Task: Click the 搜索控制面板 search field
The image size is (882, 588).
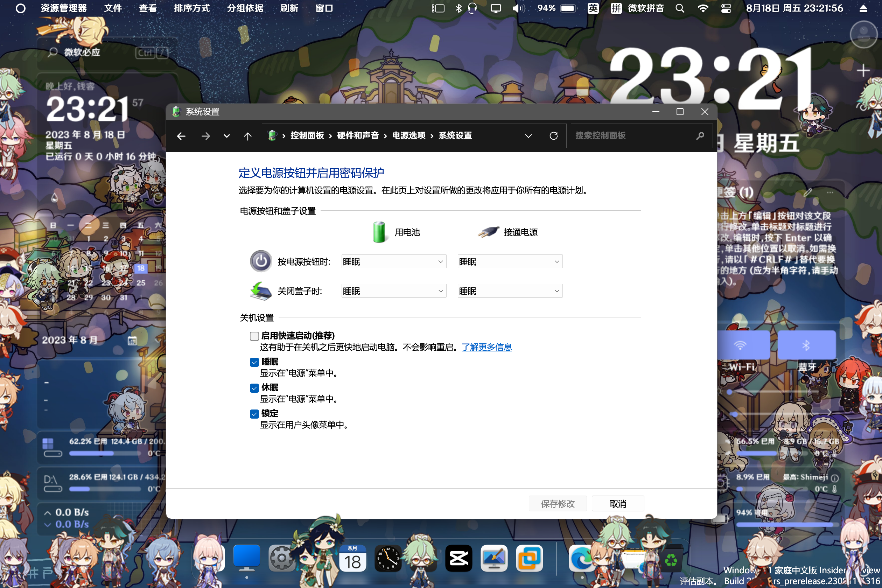Action: pyautogui.click(x=641, y=136)
